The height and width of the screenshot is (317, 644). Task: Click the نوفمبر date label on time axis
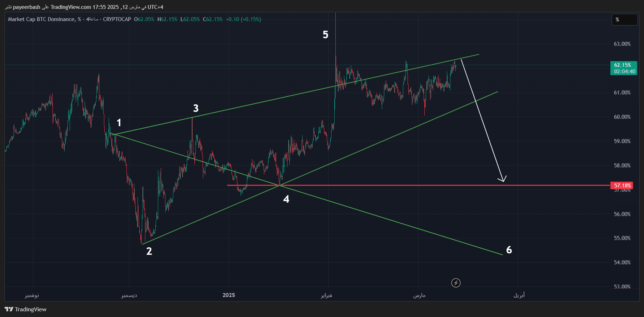click(x=32, y=295)
